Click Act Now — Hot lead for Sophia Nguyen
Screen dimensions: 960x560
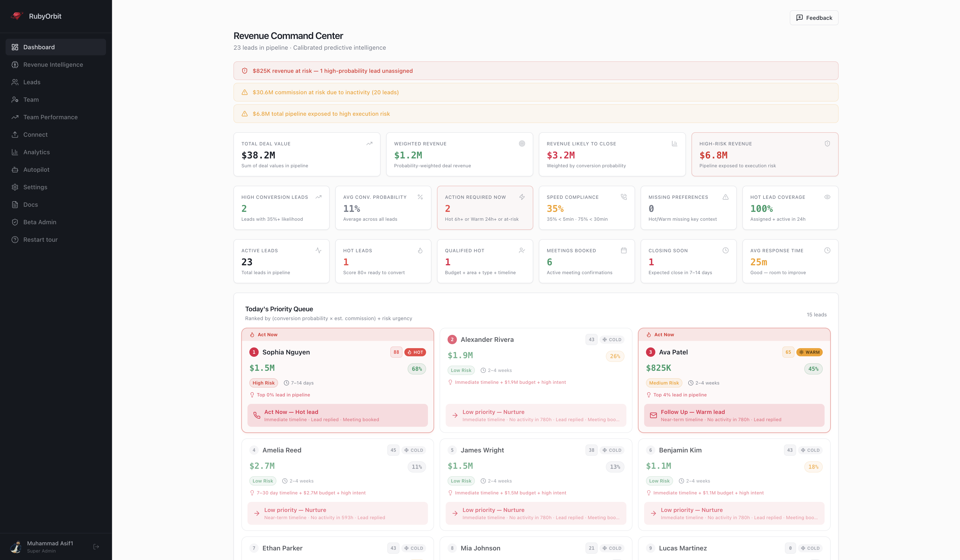click(x=337, y=415)
